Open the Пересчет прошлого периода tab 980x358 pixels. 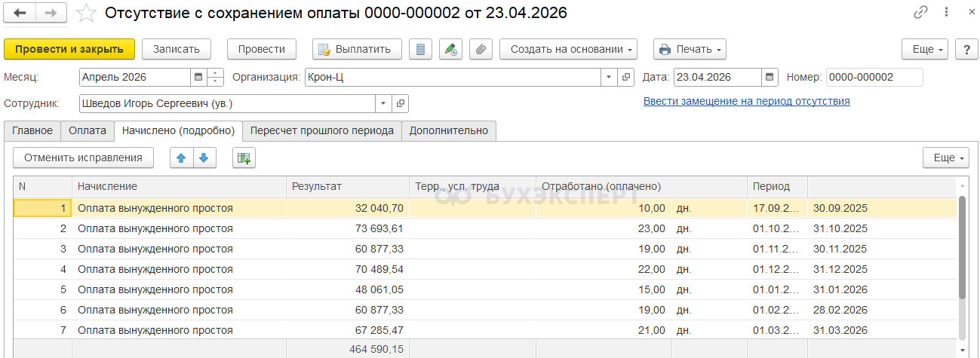pos(321,130)
